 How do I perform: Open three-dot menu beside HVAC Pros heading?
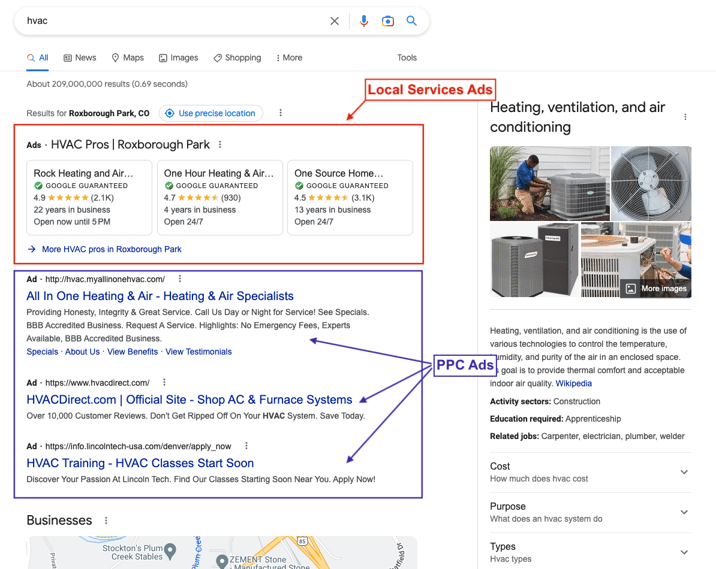click(x=220, y=144)
